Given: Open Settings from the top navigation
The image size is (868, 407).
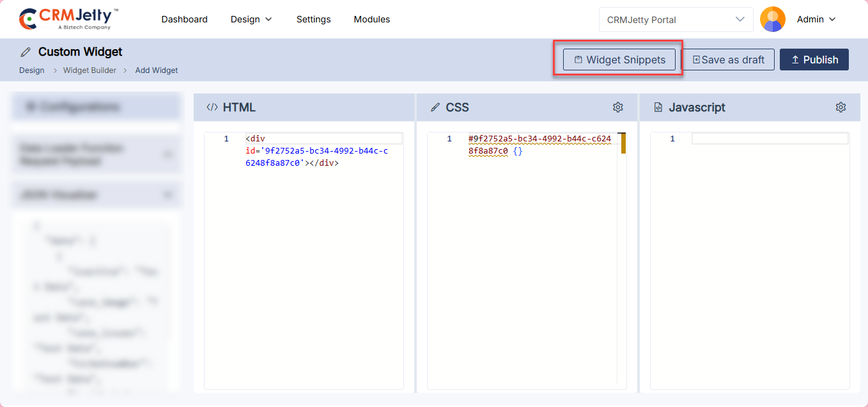Looking at the screenshot, I should click(313, 19).
